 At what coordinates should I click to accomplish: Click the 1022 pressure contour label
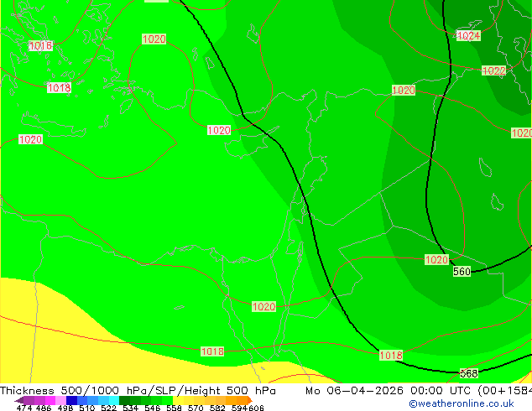493,70
